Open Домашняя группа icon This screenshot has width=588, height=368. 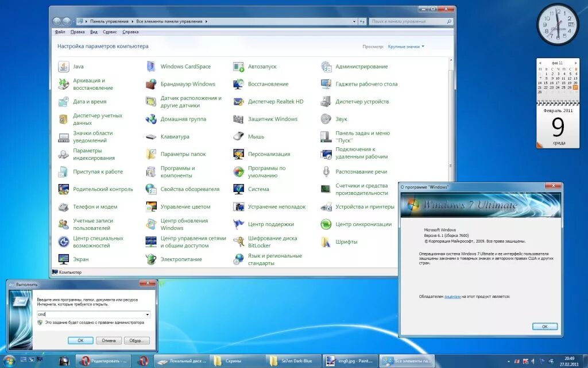pos(151,119)
